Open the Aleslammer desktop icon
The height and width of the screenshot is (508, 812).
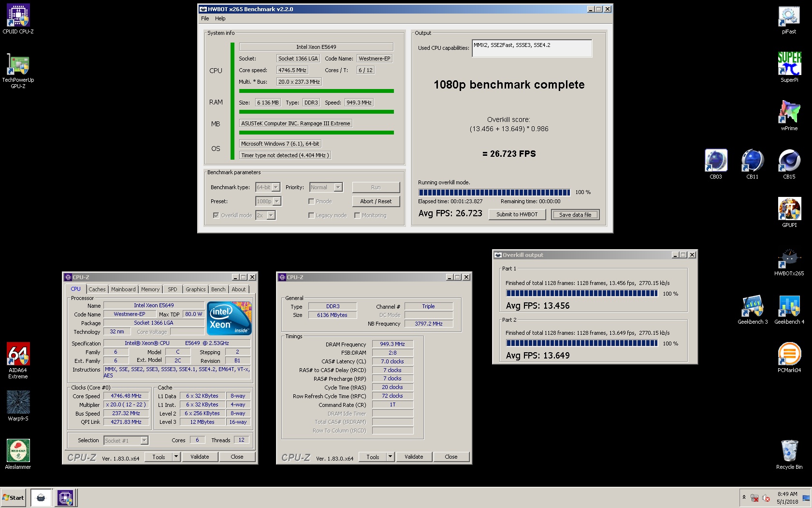click(18, 454)
